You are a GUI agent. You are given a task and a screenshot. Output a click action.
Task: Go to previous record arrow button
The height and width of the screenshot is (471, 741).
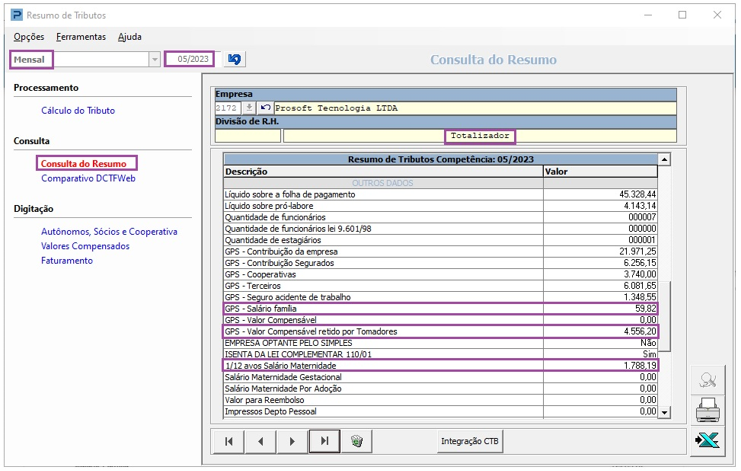260,441
